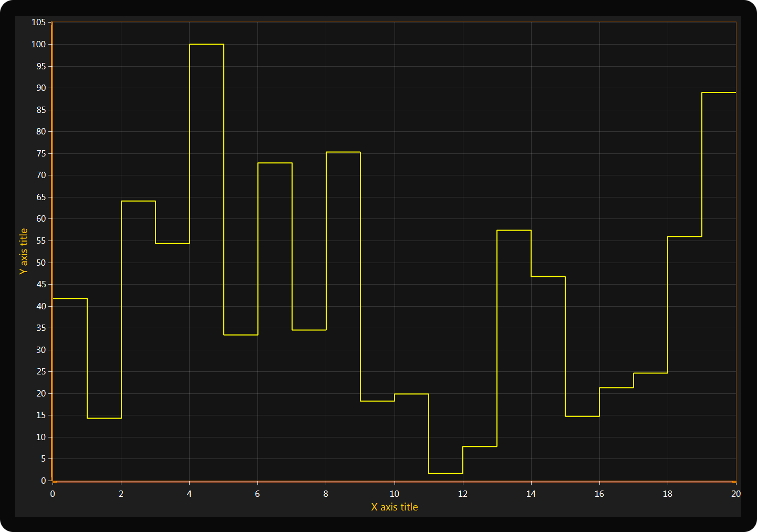The width and height of the screenshot is (757, 532).
Task: Click the vertical line rising at x equals 2
Action: [121, 310]
